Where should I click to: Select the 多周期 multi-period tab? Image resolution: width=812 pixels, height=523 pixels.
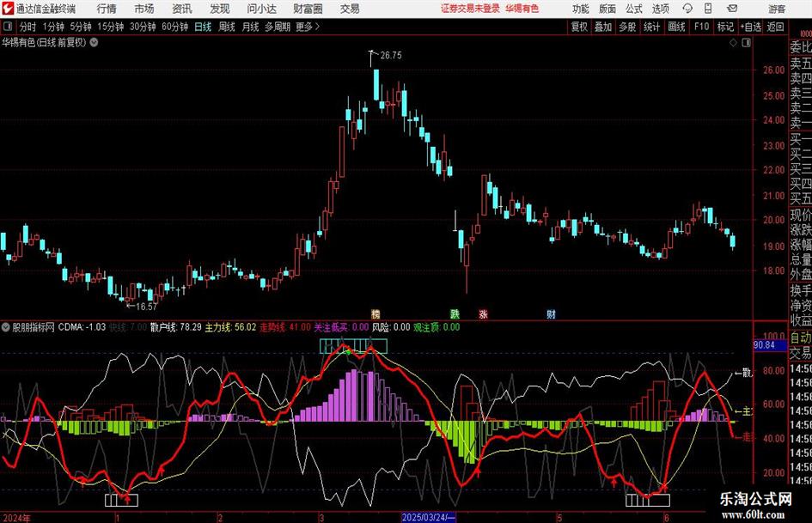coord(278,27)
